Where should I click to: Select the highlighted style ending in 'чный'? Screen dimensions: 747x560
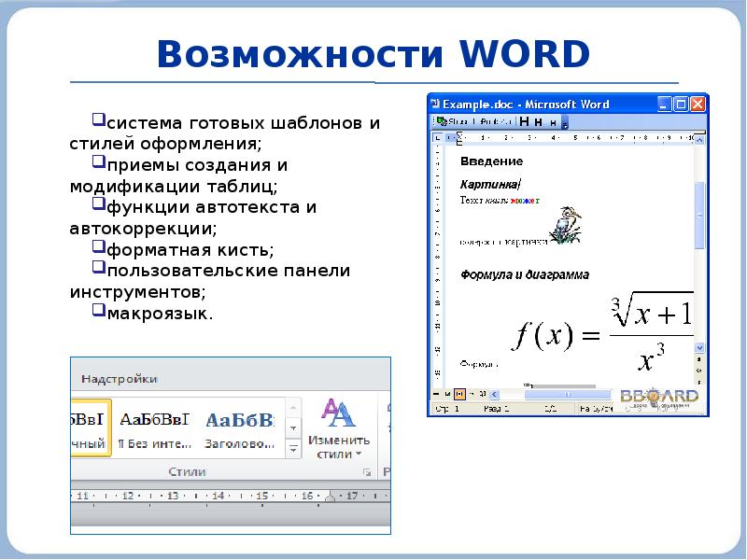91,427
